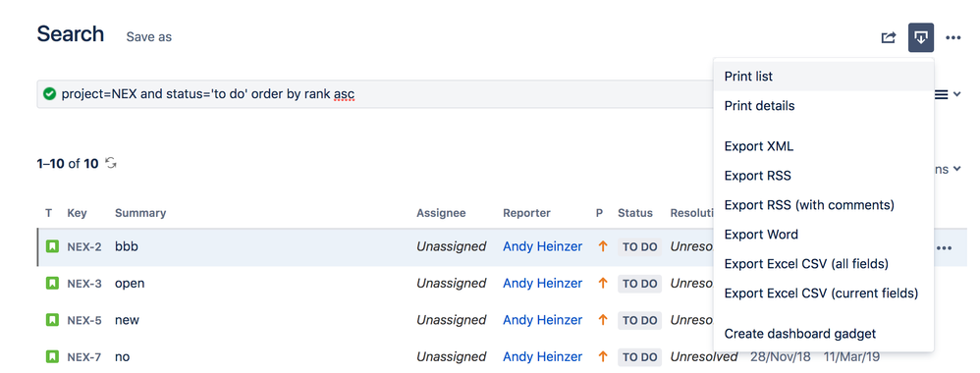Select Create dashboard gadget
Viewport: 980px width, 373px height.
click(x=823, y=334)
